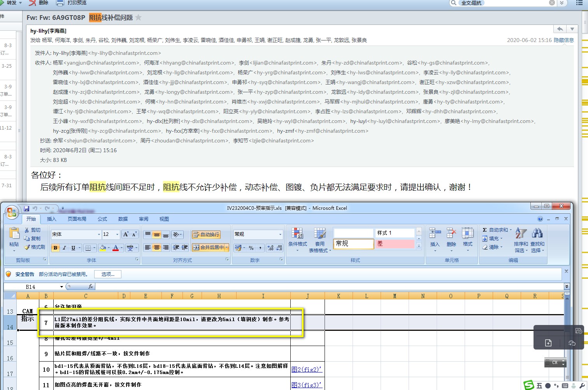Open the font name dropdown (宋体)
This screenshot has height=390, width=588.
point(99,234)
